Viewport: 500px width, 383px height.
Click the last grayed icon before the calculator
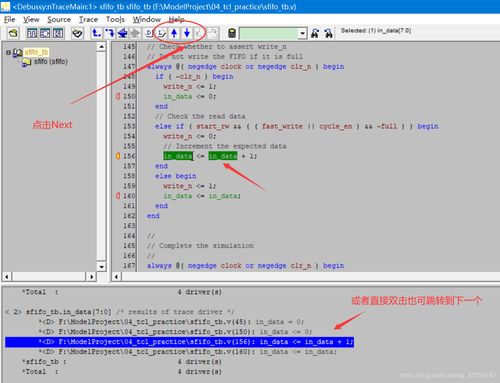tap(213, 33)
